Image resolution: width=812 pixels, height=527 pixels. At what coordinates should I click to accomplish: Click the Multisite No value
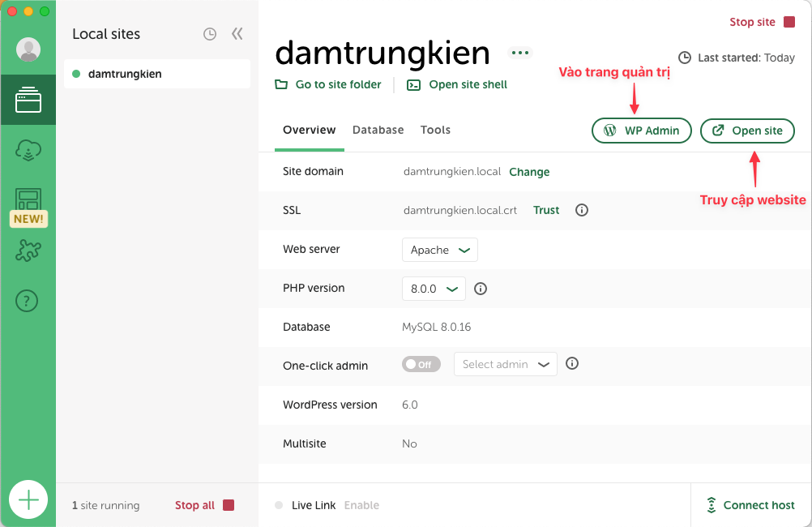coord(409,443)
